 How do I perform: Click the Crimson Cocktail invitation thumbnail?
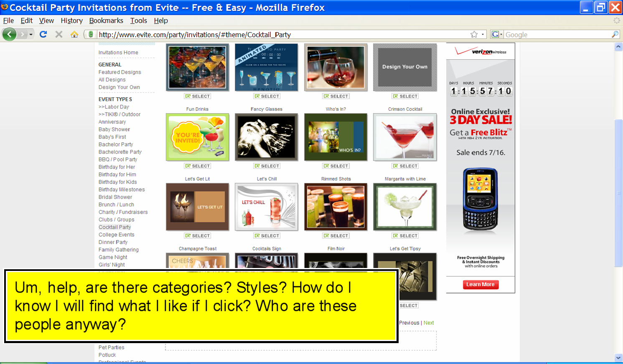click(405, 137)
